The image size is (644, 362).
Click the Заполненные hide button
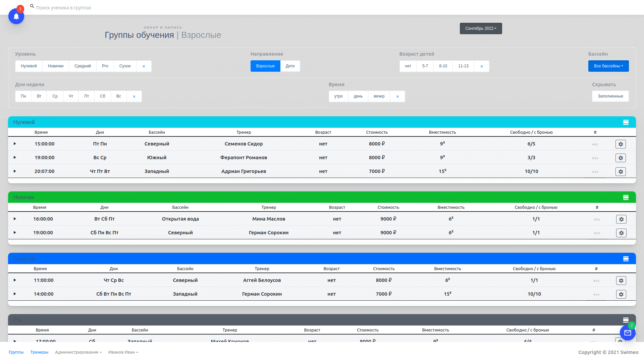tap(610, 97)
